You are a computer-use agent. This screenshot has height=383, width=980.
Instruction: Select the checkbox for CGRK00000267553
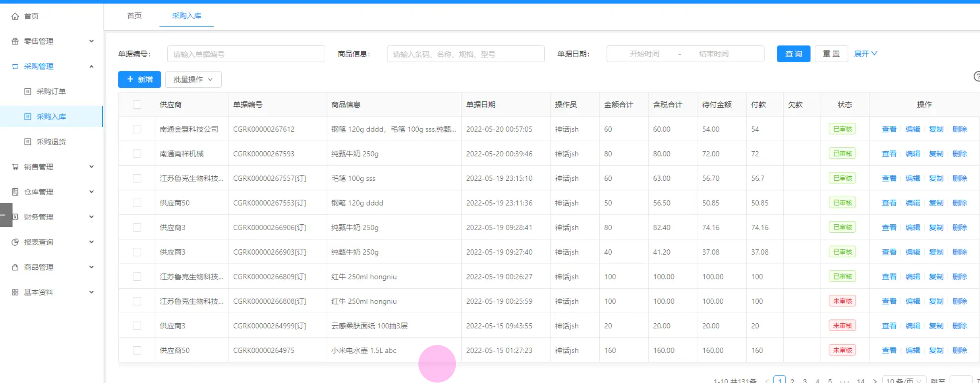click(137, 203)
